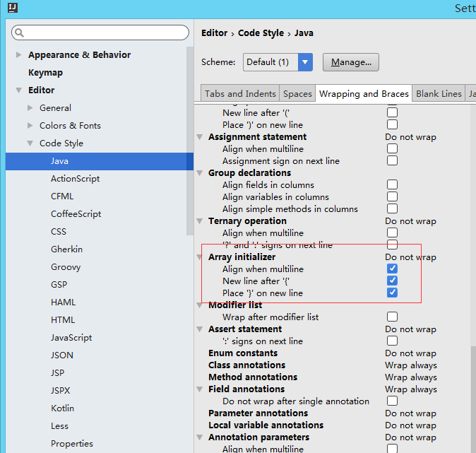This screenshot has width=476, height=453.
Task: Select HAML code style
Action: (63, 302)
